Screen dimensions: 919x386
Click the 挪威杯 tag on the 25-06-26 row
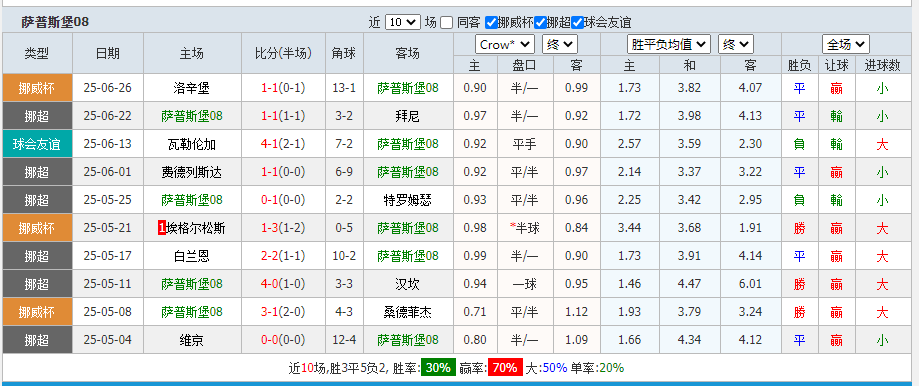pyautogui.click(x=37, y=88)
